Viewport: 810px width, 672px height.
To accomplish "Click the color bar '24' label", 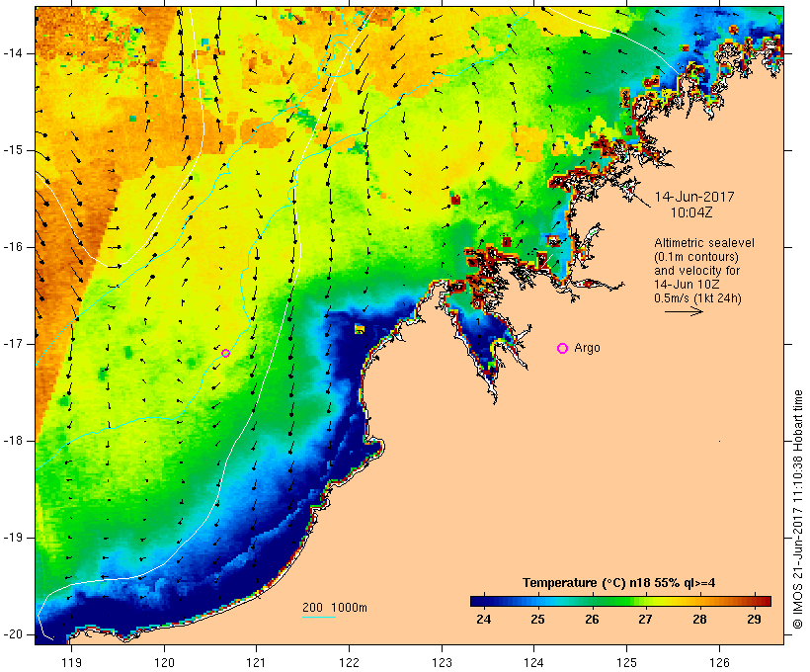I will 483,619.
